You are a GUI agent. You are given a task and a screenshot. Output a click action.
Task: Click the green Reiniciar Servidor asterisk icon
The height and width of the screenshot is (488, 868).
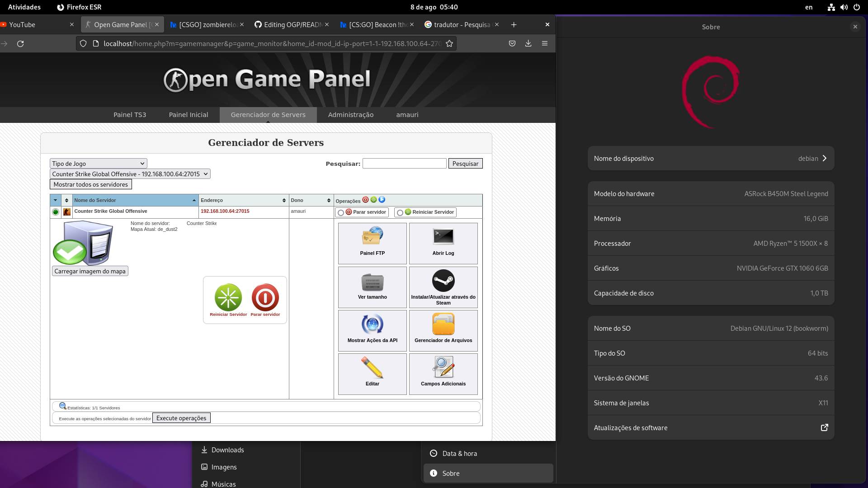228,297
